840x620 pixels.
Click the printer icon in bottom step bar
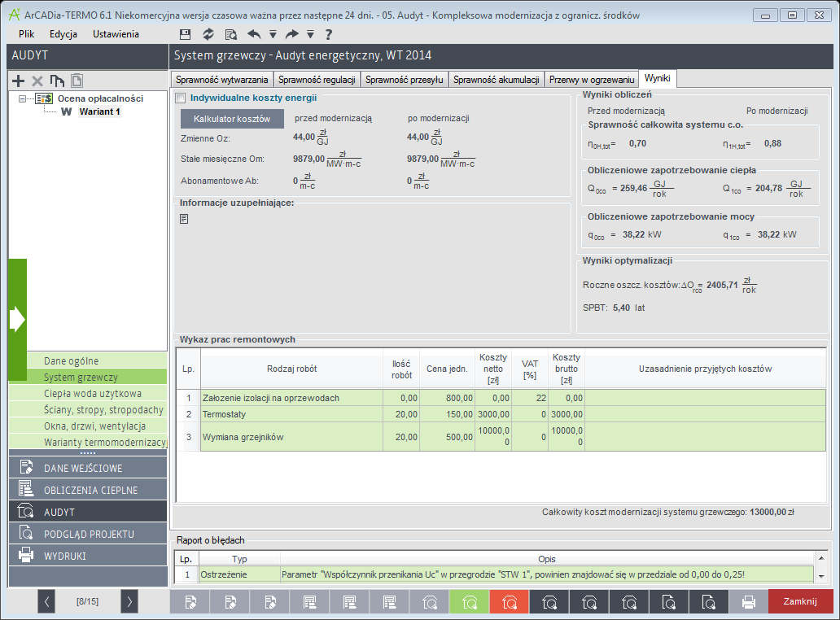coord(748,602)
